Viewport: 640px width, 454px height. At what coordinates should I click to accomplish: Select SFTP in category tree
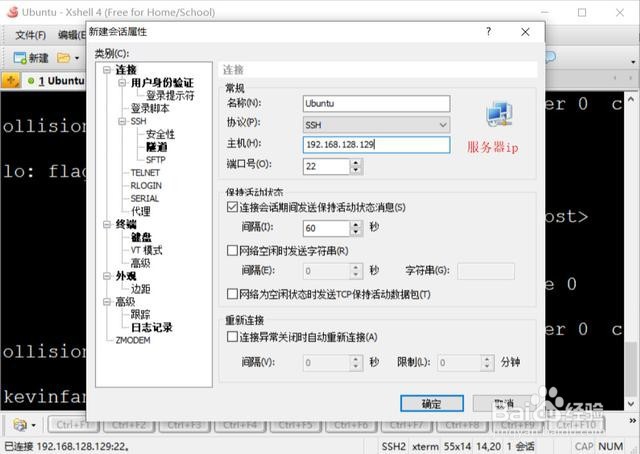coord(156,160)
